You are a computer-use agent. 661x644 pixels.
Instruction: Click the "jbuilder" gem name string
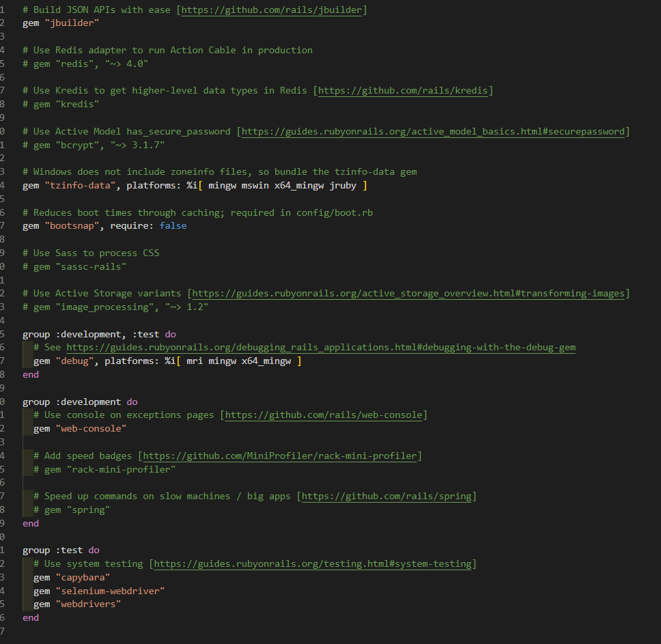71,23
